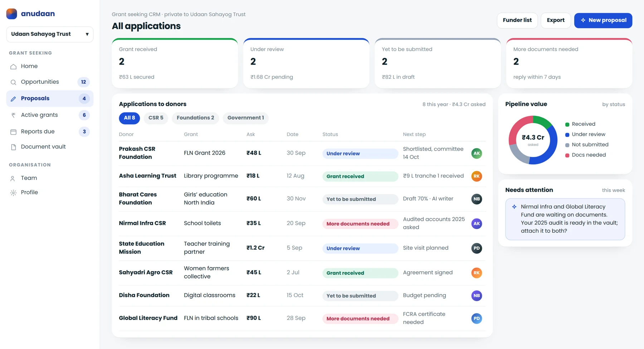Filter applications by CSR 5

coord(156,118)
